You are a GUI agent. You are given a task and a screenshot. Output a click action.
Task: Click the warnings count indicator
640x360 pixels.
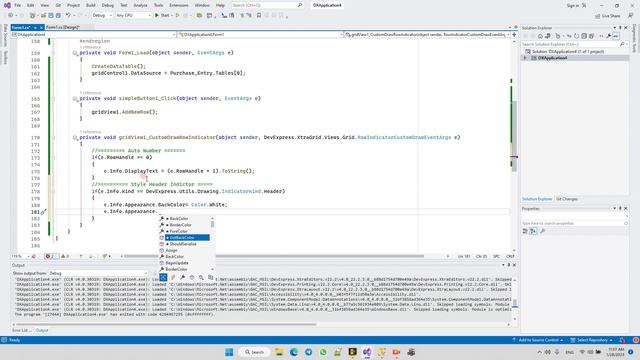click(65, 256)
